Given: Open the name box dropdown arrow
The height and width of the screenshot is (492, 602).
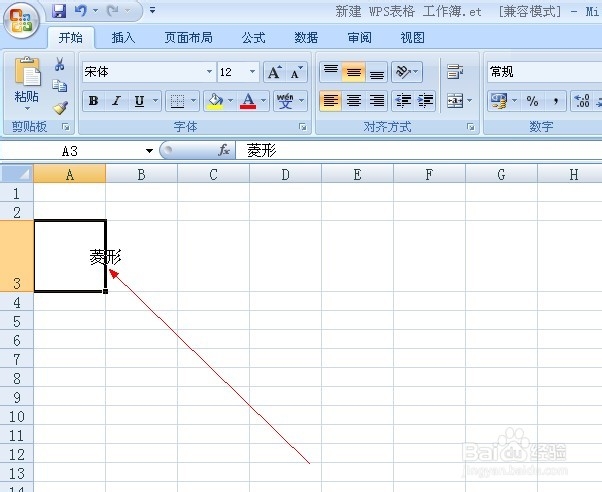Looking at the screenshot, I should tap(149, 151).
